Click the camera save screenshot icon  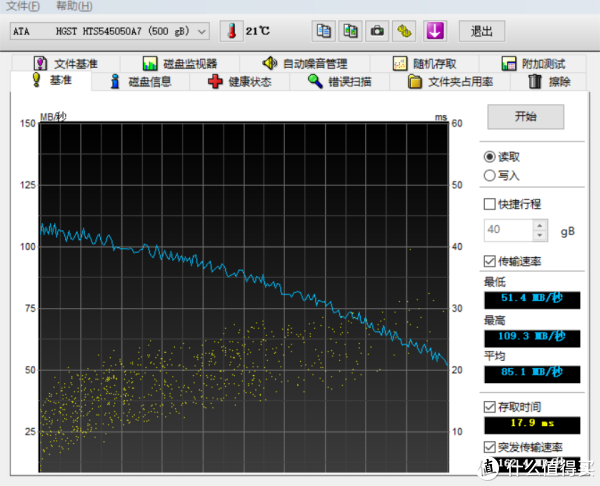(377, 31)
